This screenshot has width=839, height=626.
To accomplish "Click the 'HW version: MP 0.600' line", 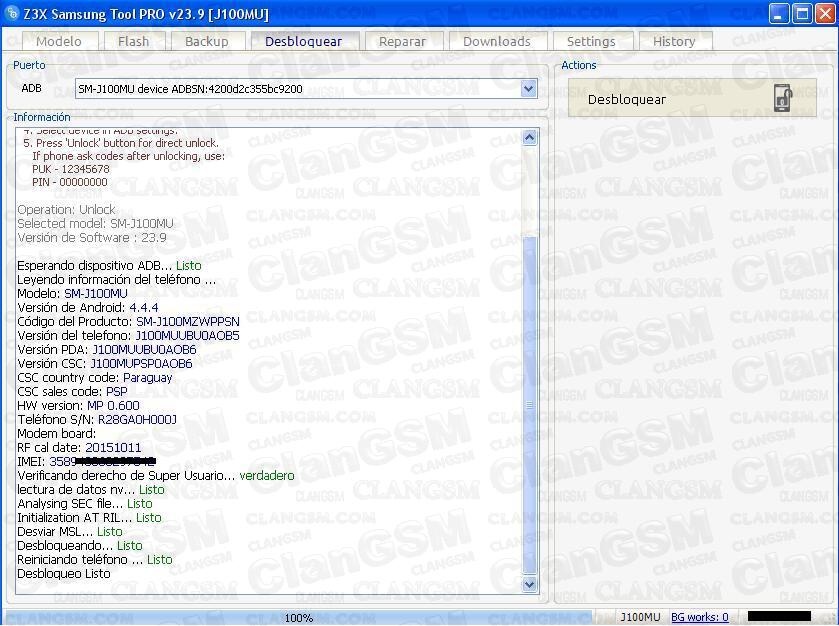I will click(78, 406).
